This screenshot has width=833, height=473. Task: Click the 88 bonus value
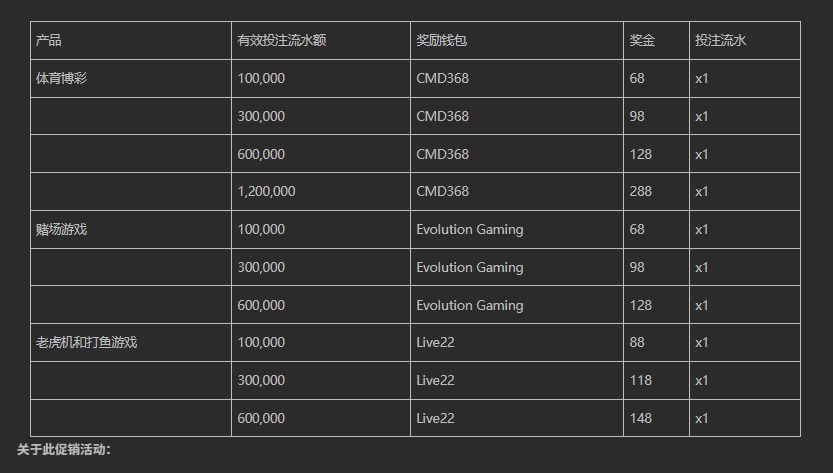pyautogui.click(x=638, y=342)
